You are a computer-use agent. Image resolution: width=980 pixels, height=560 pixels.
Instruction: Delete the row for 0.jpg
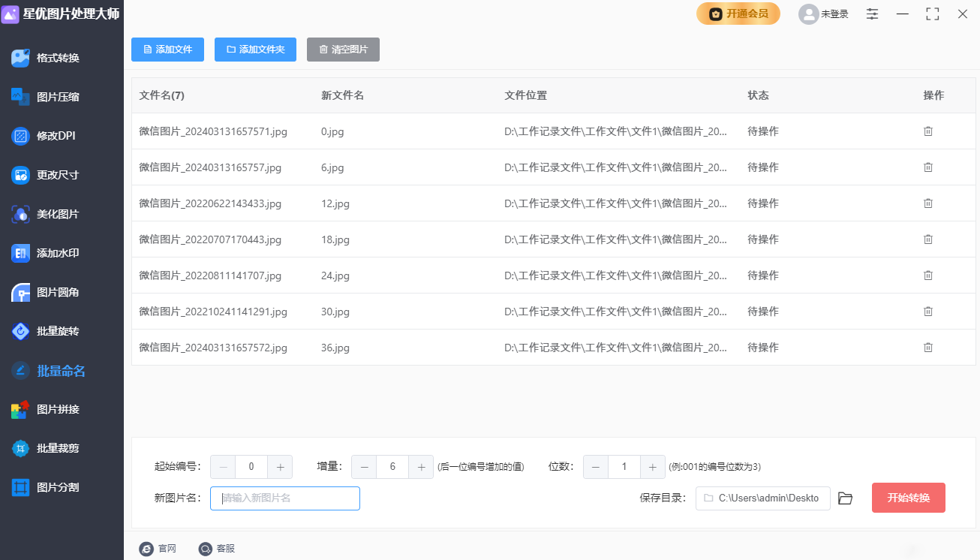coord(928,131)
